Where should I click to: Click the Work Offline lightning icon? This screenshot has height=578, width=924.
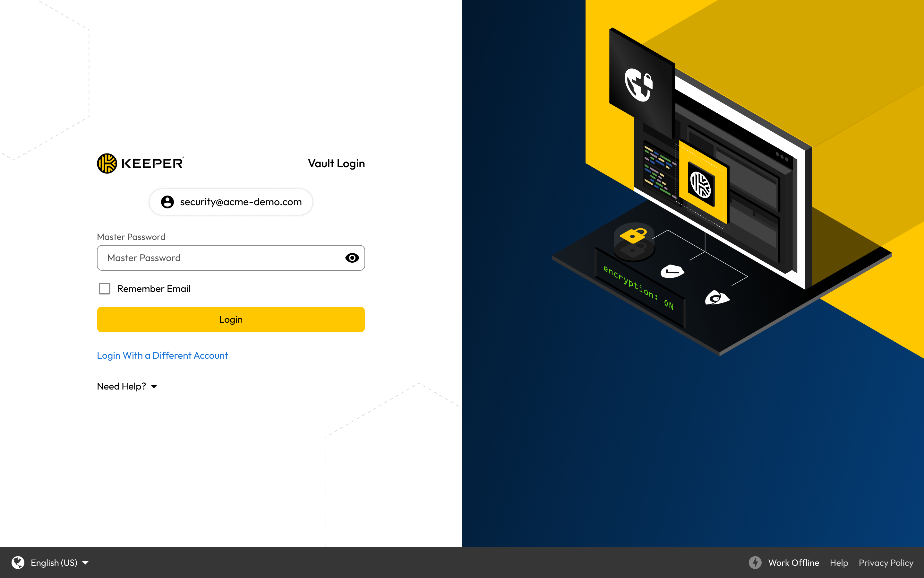coord(755,563)
